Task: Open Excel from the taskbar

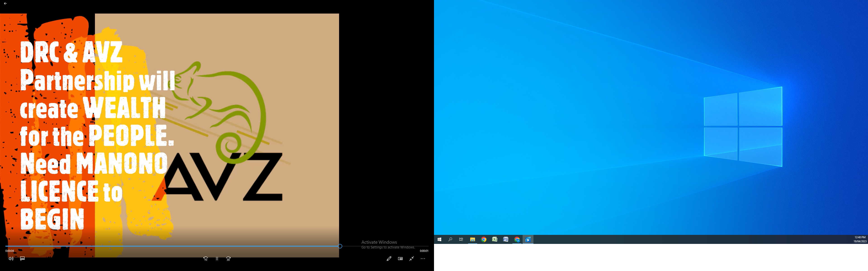Action: point(495,239)
